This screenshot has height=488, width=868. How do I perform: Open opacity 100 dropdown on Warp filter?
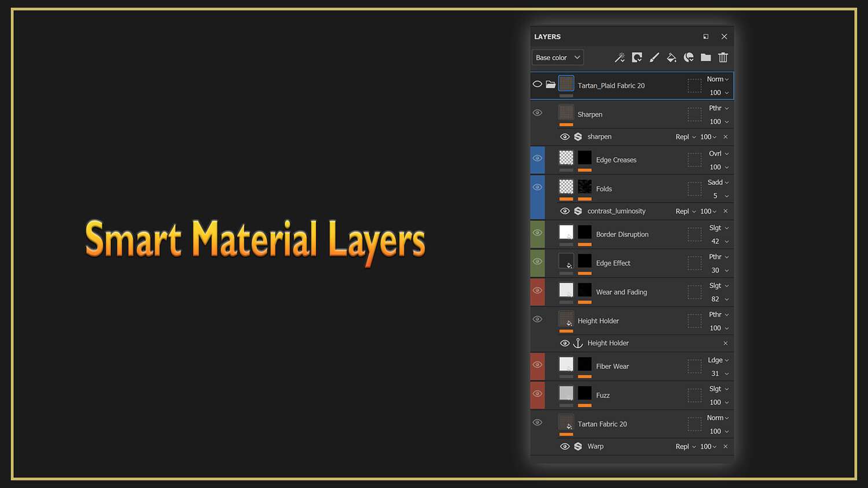708,446
